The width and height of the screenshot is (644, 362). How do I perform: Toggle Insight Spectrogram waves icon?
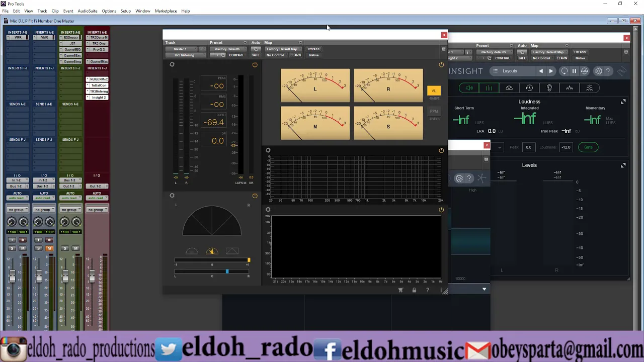pos(590,88)
